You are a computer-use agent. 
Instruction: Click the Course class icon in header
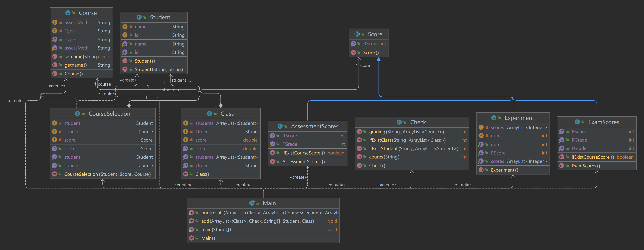(x=68, y=13)
